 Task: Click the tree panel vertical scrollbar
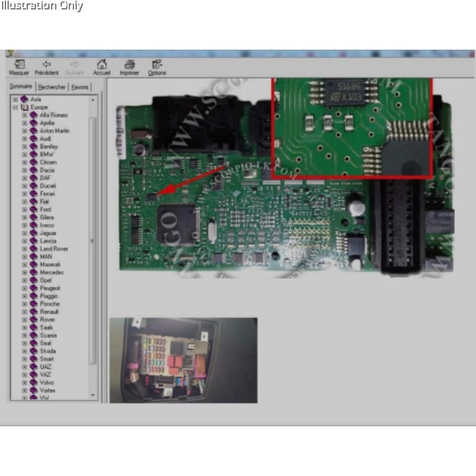(x=94, y=245)
